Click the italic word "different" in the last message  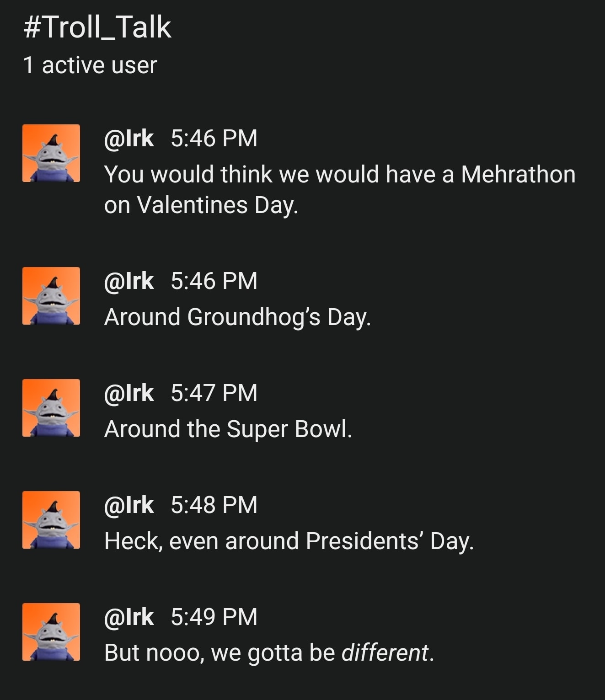tap(385, 652)
